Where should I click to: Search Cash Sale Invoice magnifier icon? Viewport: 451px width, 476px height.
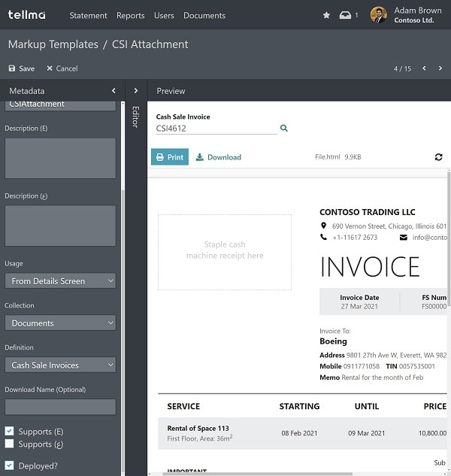284,128
